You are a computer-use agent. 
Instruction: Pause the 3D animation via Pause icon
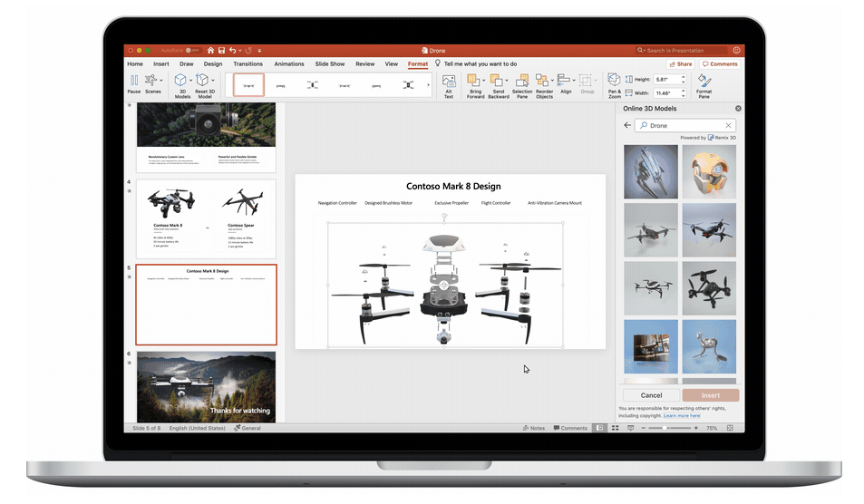(134, 81)
